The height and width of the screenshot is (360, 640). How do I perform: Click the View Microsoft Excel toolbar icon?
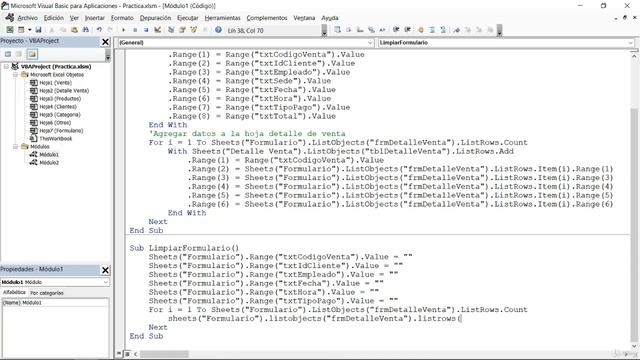(x=10, y=30)
